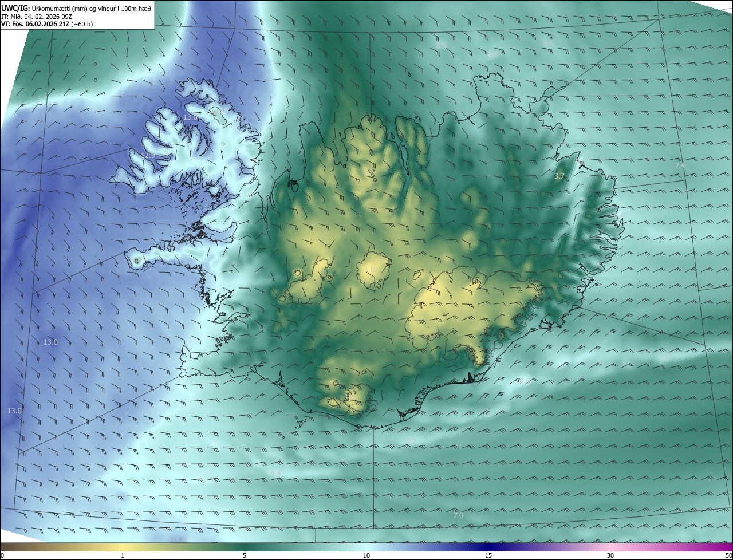
Task: Click the colorbar tick label '15'
Action: tap(488, 555)
